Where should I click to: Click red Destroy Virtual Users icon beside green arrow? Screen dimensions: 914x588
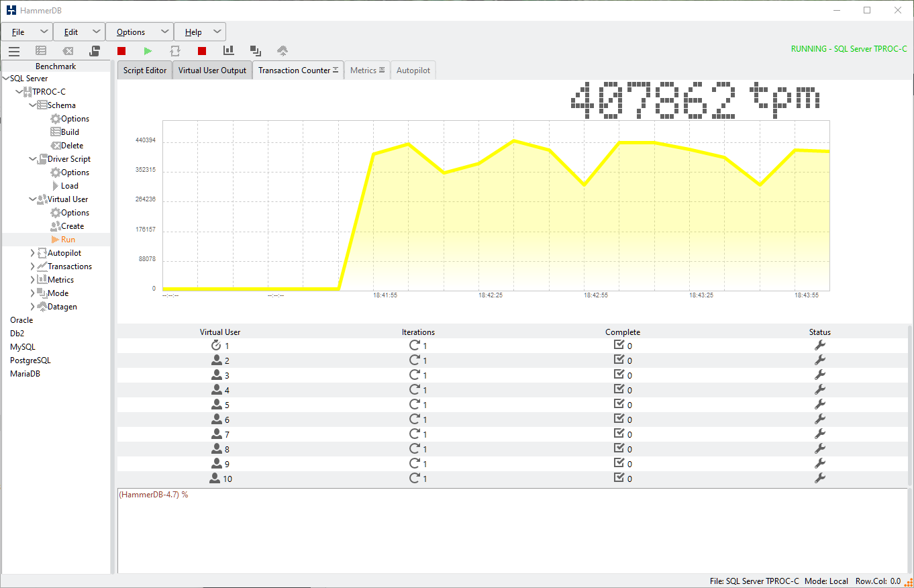(x=121, y=51)
